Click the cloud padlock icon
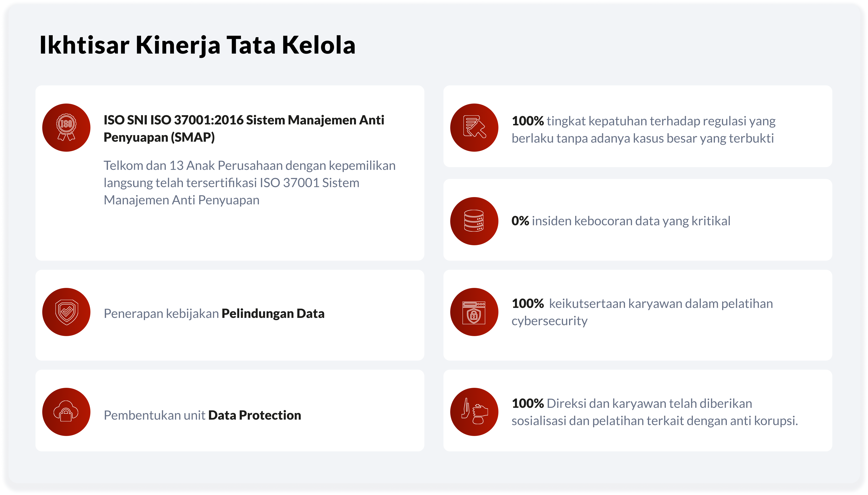Viewport: 868px width, 495px height. pos(66,412)
